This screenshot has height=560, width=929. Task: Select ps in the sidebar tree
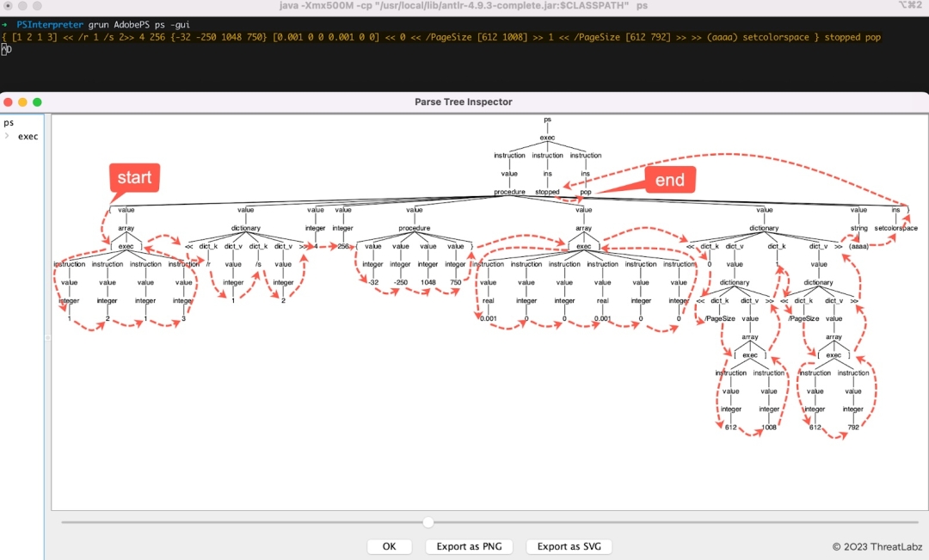[x=8, y=122]
